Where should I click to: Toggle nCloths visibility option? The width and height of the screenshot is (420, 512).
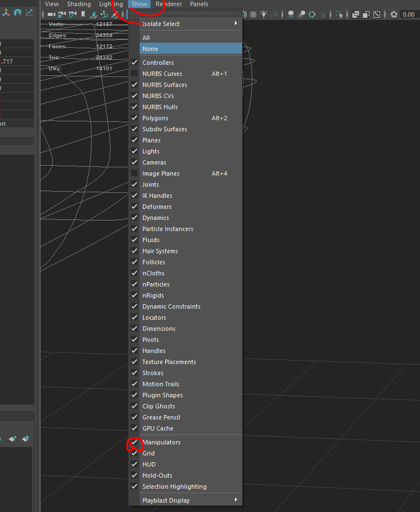tap(134, 273)
